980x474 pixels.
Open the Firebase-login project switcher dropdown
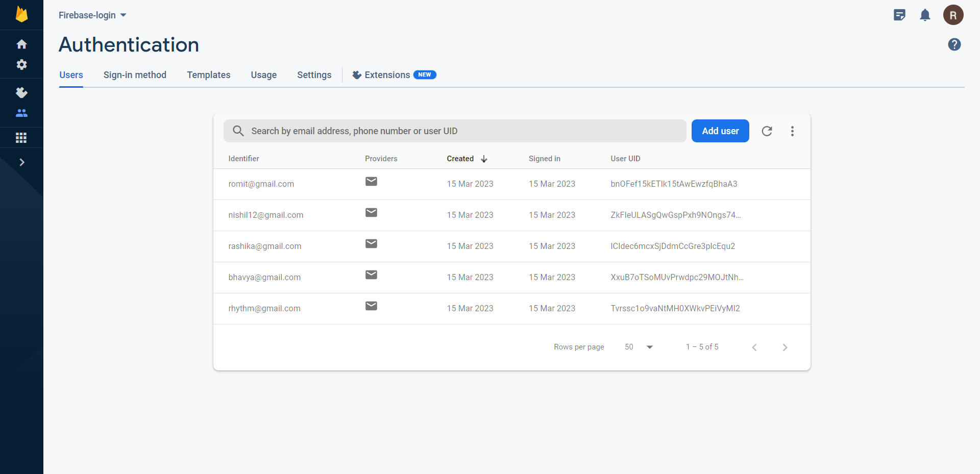pyautogui.click(x=92, y=15)
